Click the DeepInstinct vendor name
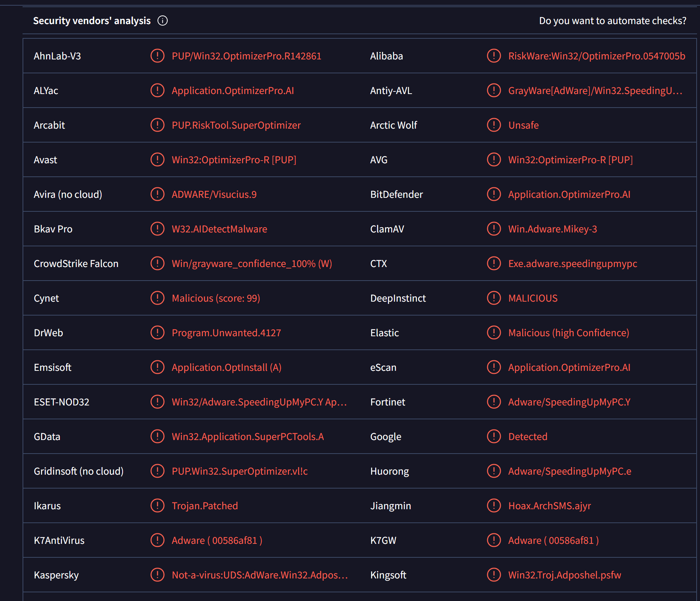The width and height of the screenshot is (700, 601). pos(398,298)
